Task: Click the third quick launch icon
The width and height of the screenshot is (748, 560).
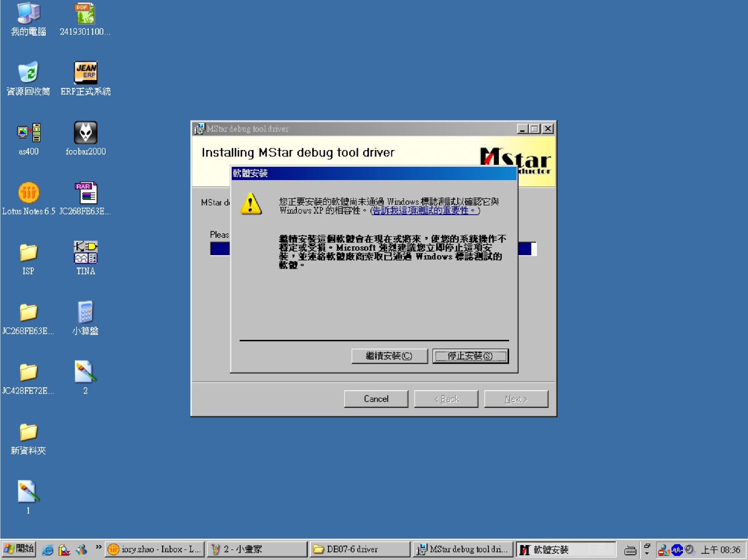Action: click(81, 550)
